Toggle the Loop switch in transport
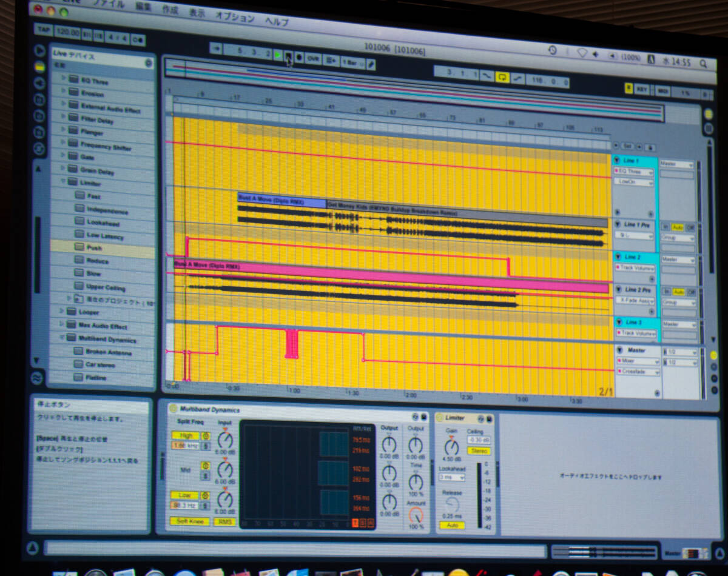The height and width of the screenshot is (576, 728). click(502, 78)
